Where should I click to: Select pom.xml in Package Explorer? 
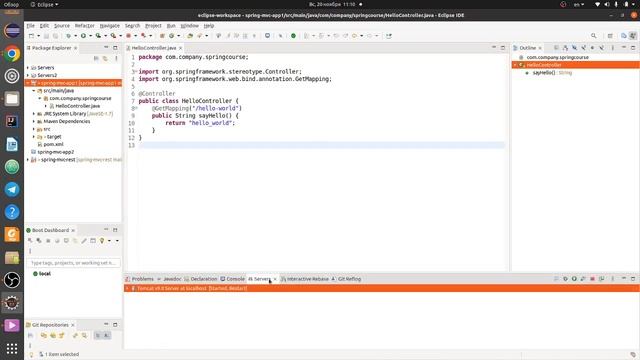point(53,144)
